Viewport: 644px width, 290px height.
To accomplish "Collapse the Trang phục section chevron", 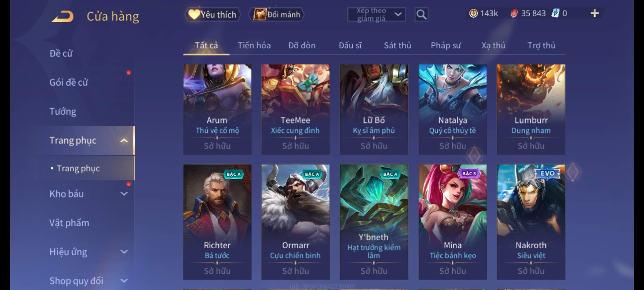I will tap(124, 140).
